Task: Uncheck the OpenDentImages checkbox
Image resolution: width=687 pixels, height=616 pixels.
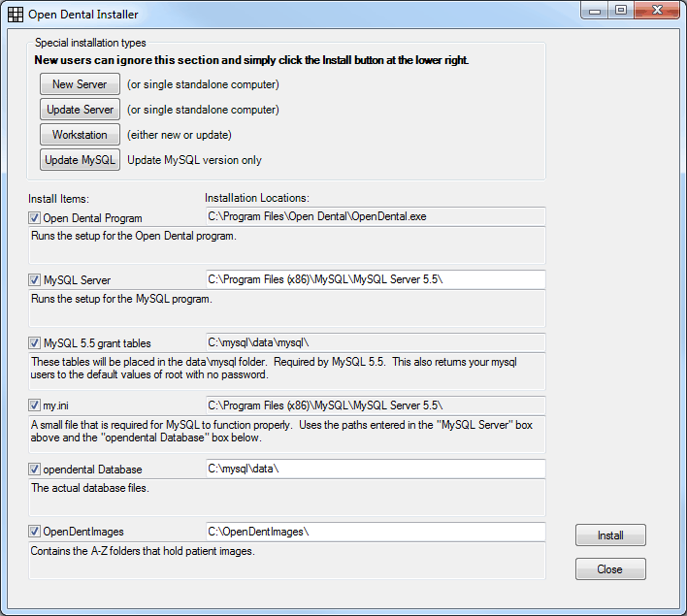Action: [x=34, y=532]
